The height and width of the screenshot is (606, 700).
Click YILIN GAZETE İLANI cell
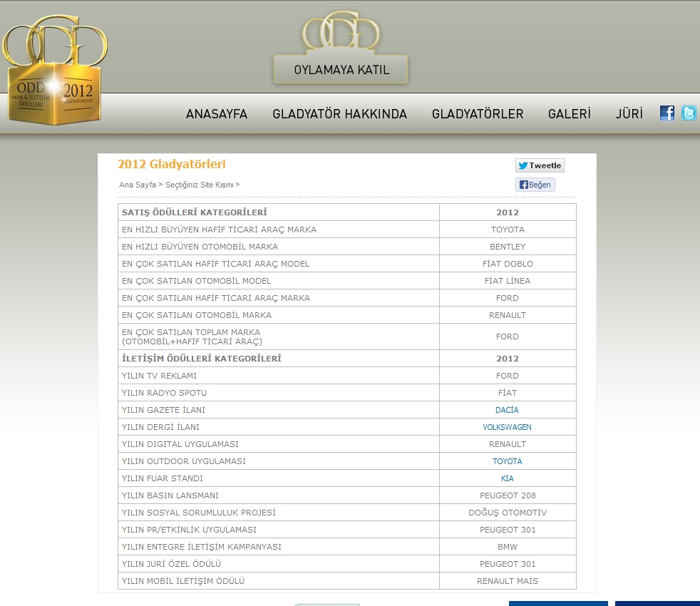tap(279, 410)
